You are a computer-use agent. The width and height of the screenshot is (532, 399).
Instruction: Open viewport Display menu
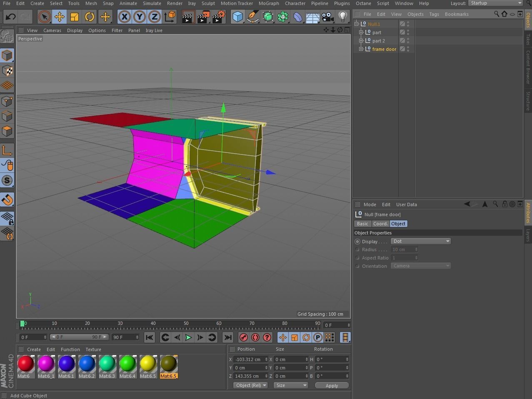pyautogui.click(x=75, y=30)
